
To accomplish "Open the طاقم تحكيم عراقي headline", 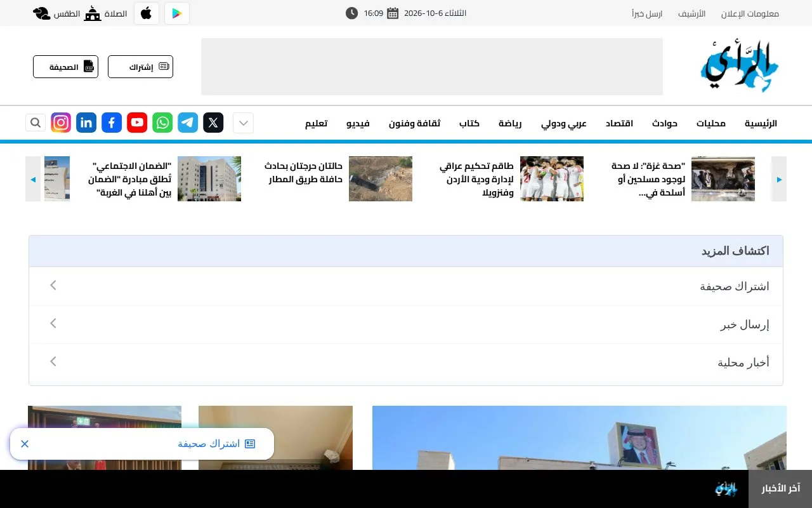I will 476,179.
